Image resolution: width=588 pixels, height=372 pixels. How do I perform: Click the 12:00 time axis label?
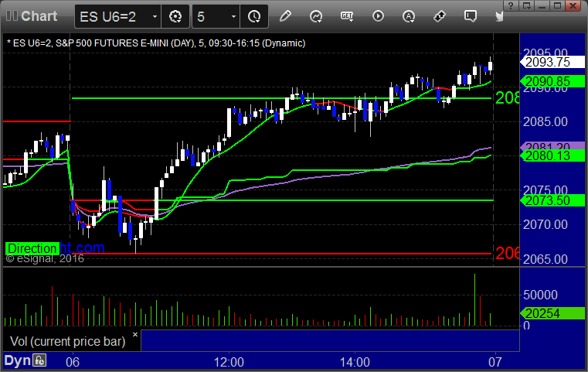click(229, 362)
